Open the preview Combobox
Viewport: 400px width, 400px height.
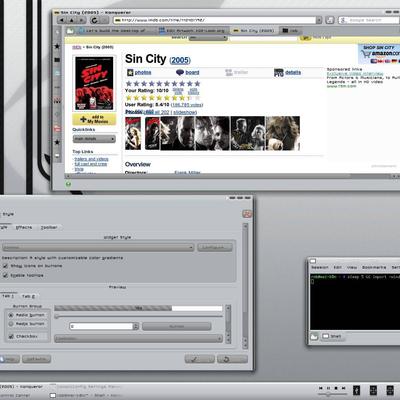(x=138, y=339)
